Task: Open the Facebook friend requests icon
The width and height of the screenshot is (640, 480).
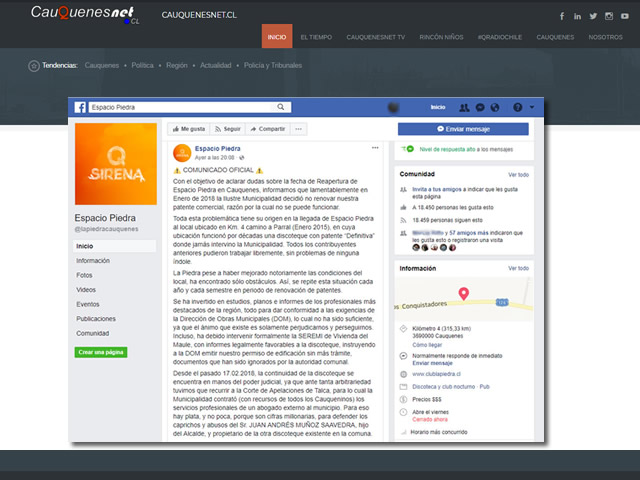Action: (x=465, y=107)
